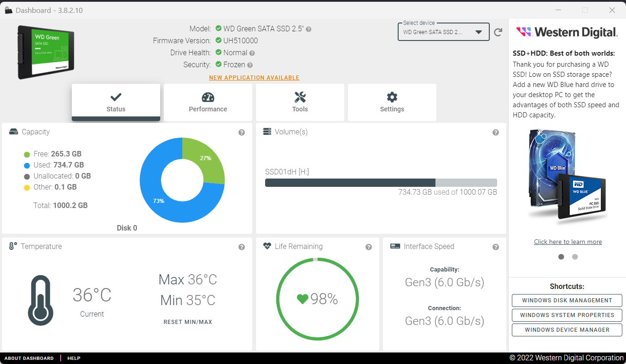Image resolution: width=626 pixels, height=364 pixels.
Task: Open Volume(s) panel help icon
Action: (496, 133)
